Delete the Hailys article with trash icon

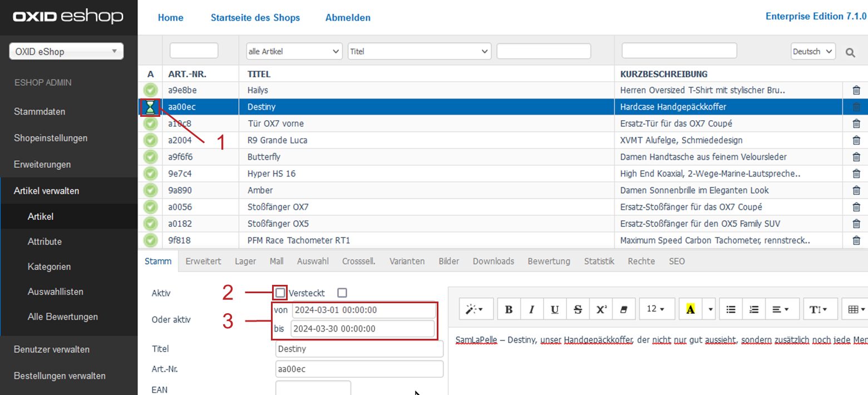click(856, 90)
